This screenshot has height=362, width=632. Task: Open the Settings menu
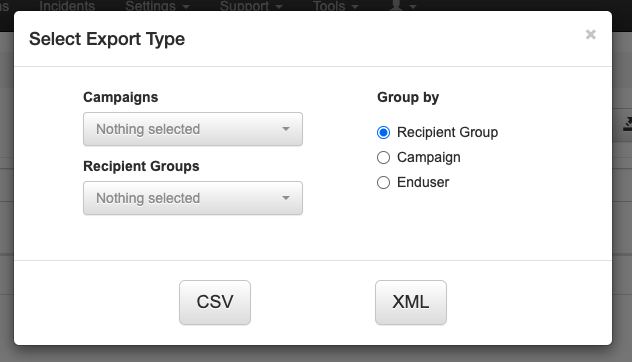coord(157,6)
